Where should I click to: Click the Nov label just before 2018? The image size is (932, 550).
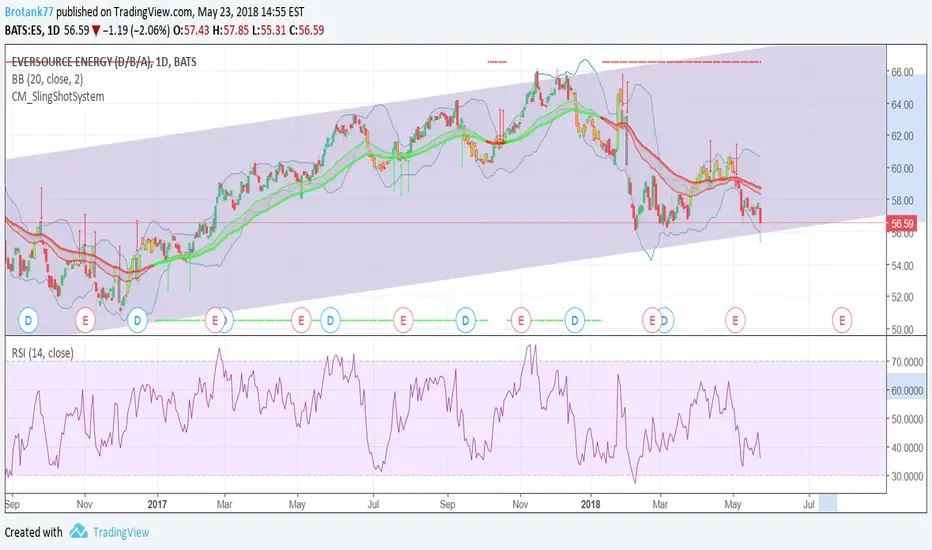(x=520, y=504)
